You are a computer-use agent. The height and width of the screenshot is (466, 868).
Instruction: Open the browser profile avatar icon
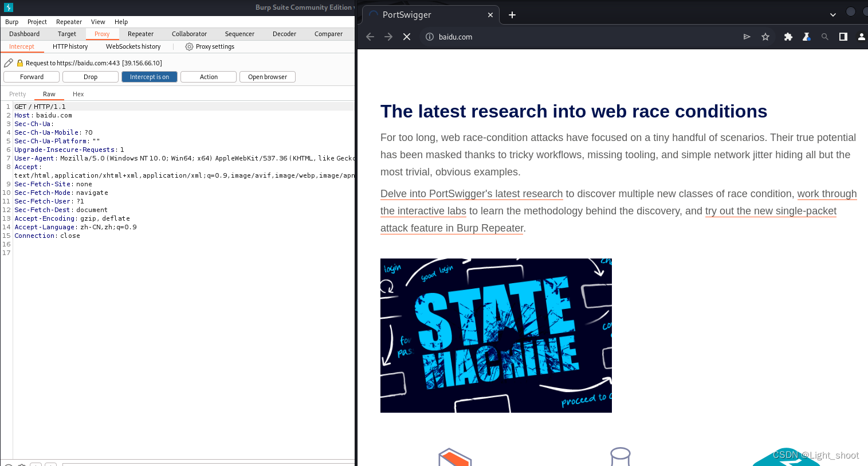pyautogui.click(x=861, y=37)
